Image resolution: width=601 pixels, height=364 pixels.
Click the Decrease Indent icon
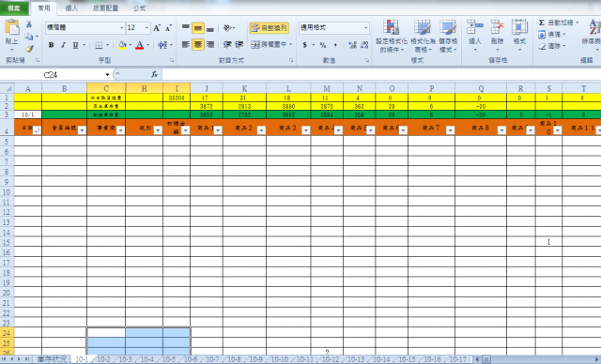227,44
